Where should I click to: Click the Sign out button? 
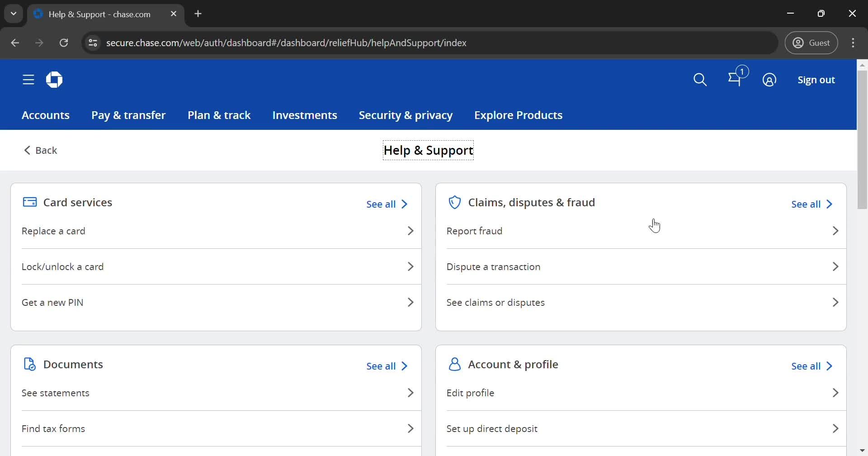tap(816, 80)
